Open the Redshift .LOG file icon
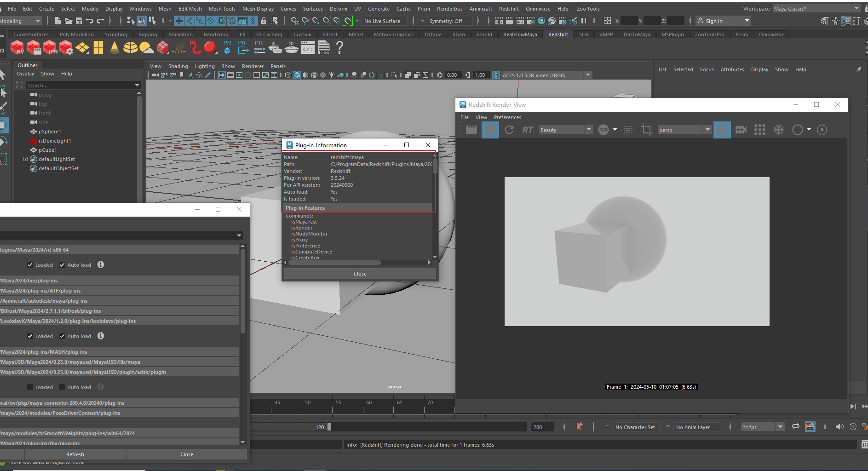This screenshot has height=471, width=868. (x=324, y=48)
